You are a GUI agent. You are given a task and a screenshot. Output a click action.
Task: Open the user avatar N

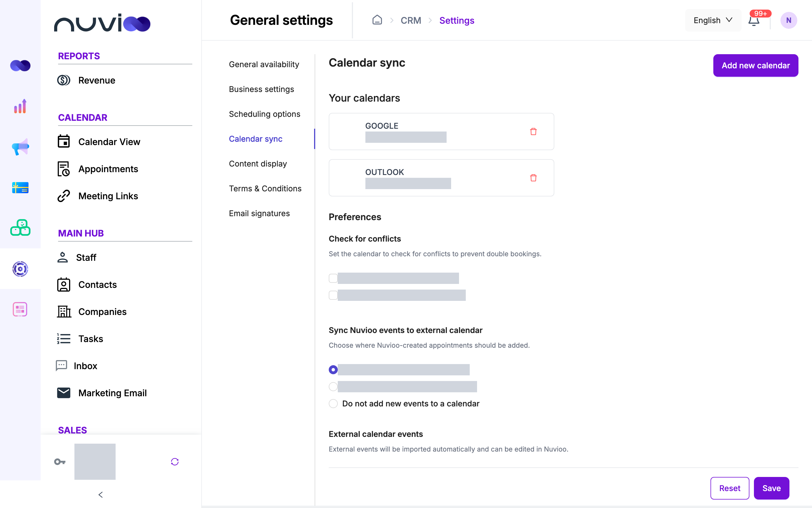[x=789, y=21]
